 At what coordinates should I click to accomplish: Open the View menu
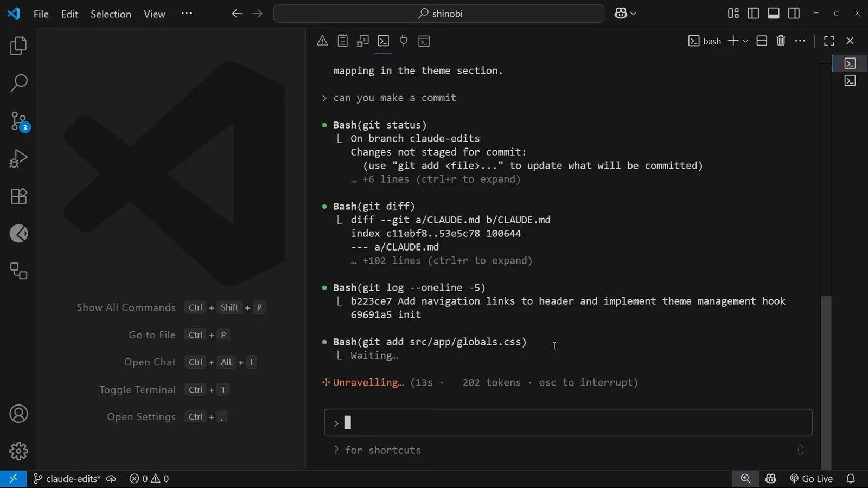coord(155,14)
